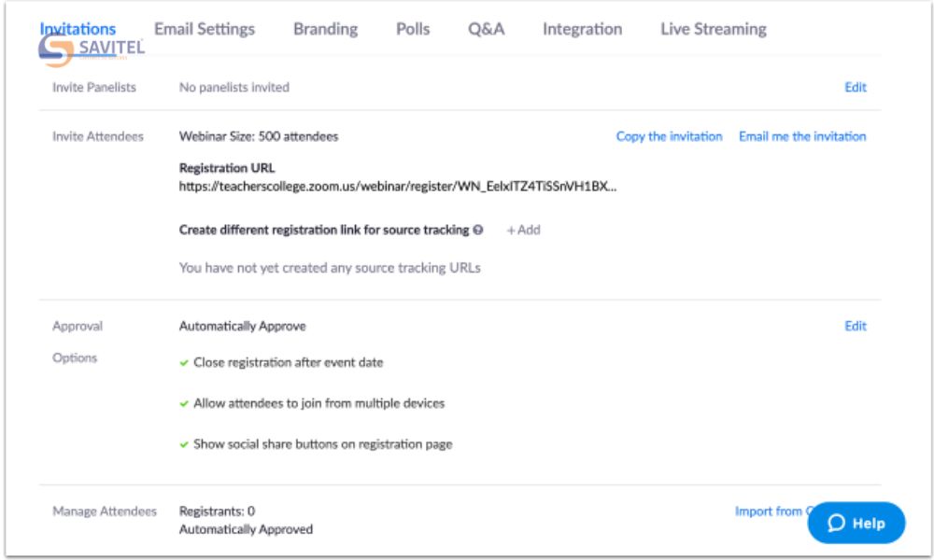
Task: Click Copy the invitation link
Action: coord(669,136)
